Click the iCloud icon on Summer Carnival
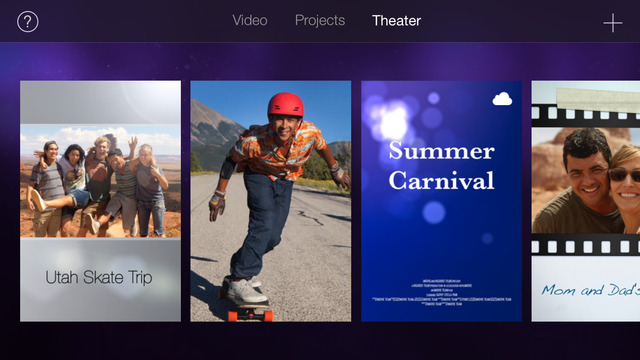 502,99
